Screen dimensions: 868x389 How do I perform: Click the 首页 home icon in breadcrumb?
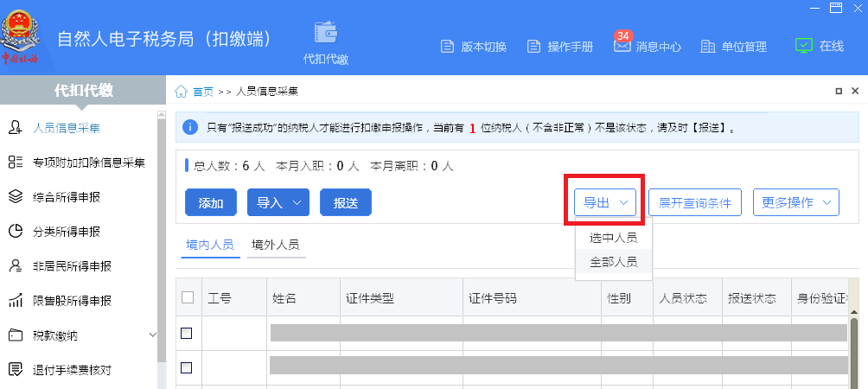181,92
